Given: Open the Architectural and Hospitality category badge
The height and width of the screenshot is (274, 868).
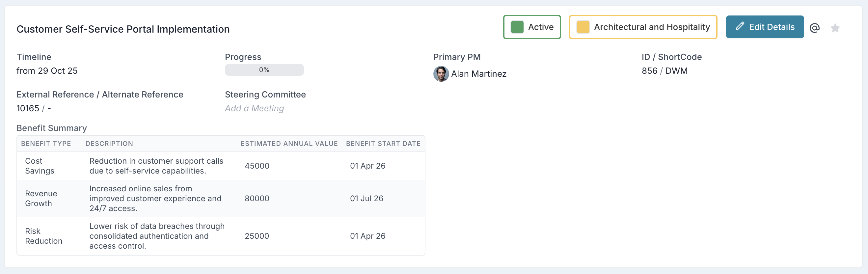Looking at the screenshot, I should [651, 27].
